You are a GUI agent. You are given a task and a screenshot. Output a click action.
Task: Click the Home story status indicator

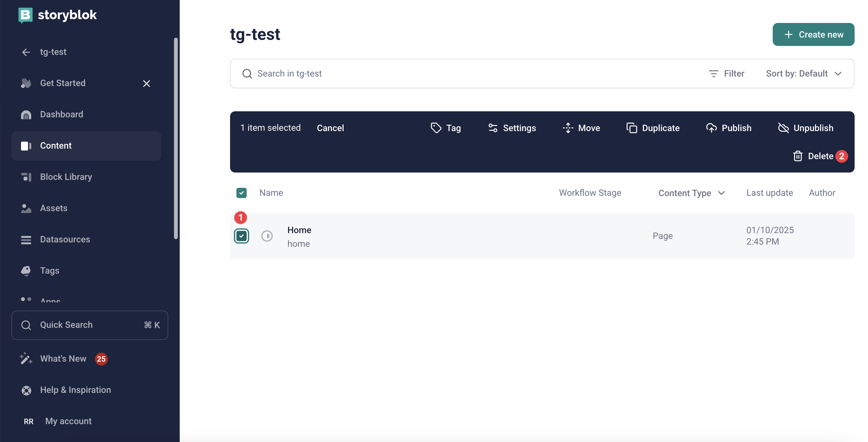point(267,236)
